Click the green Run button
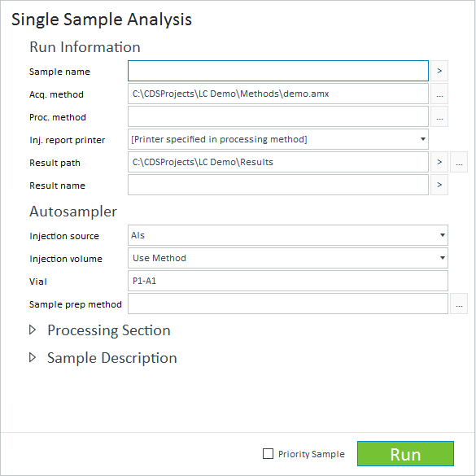Image resolution: width=476 pixels, height=476 pixels. coord(405,454)
